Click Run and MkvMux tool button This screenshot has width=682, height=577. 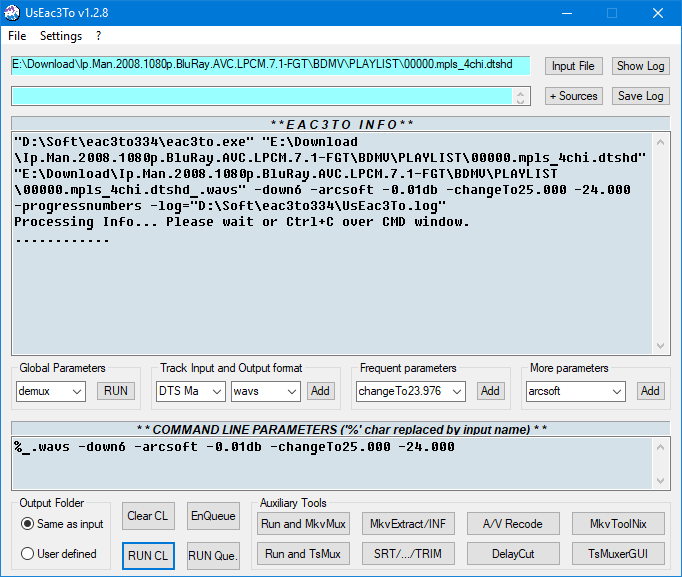pyautogui.click(x=303, y=524)
